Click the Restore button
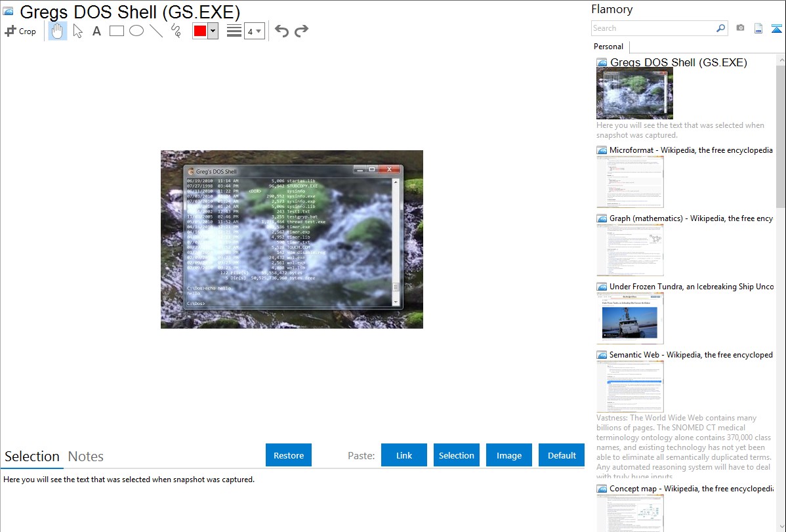786x532 pixels. coord(289,455)
